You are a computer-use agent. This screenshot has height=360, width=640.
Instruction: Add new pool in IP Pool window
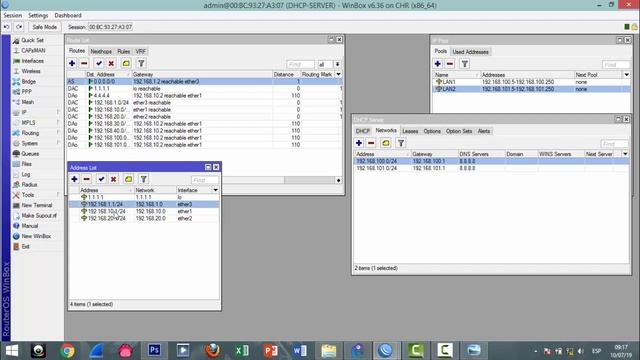(438, 64)
